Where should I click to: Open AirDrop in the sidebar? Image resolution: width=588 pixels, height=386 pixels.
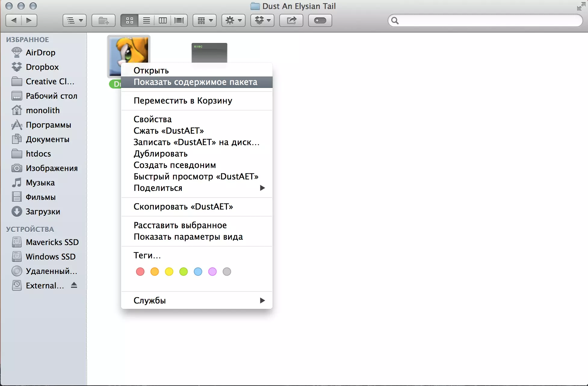40,52
